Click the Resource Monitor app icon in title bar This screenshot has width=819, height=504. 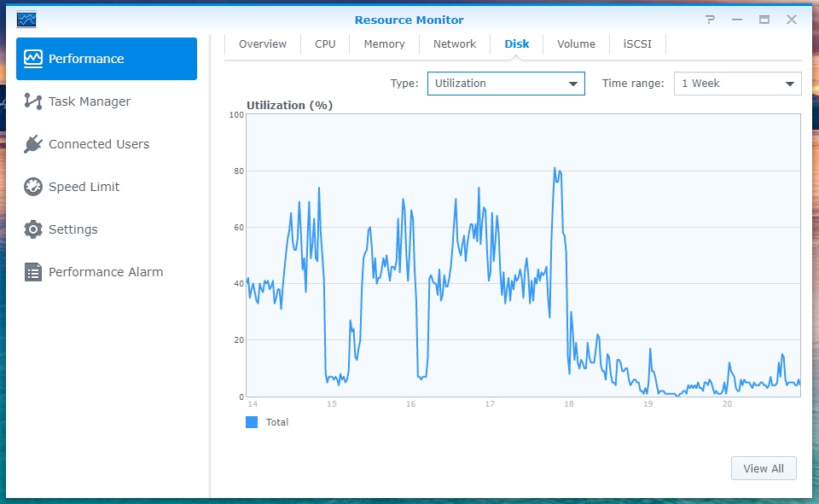coord(26,20)
